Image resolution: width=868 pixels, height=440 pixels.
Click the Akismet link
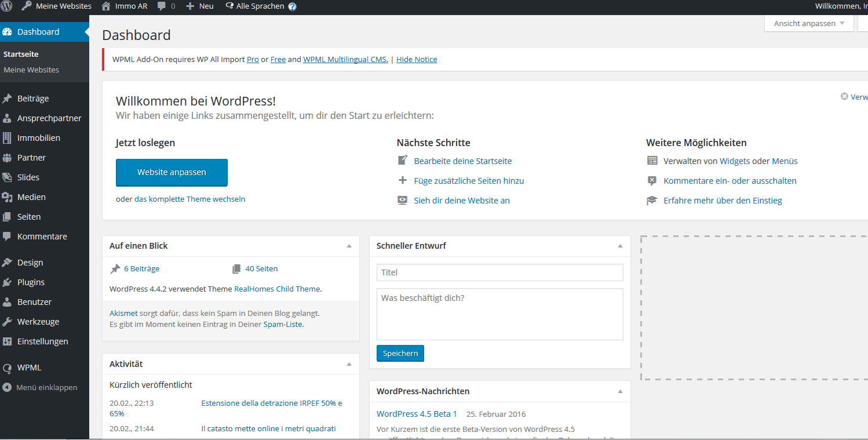123,313
